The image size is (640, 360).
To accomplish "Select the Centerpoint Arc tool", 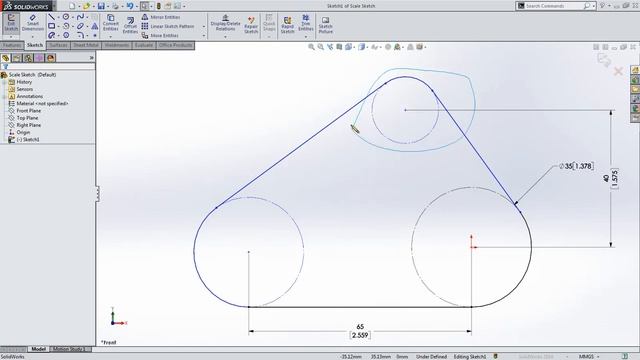I will (66, 26).
